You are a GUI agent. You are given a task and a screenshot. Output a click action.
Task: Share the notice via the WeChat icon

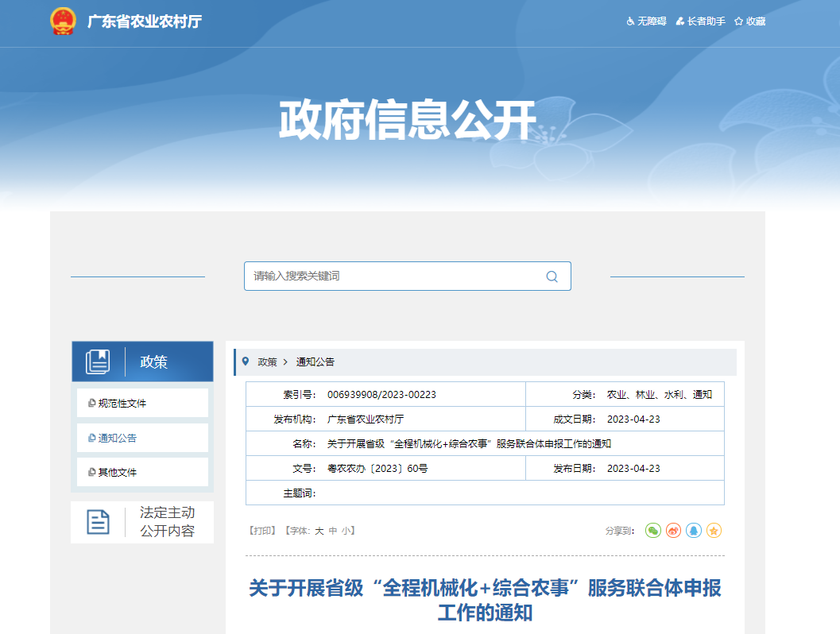click(x=652, y=530)
